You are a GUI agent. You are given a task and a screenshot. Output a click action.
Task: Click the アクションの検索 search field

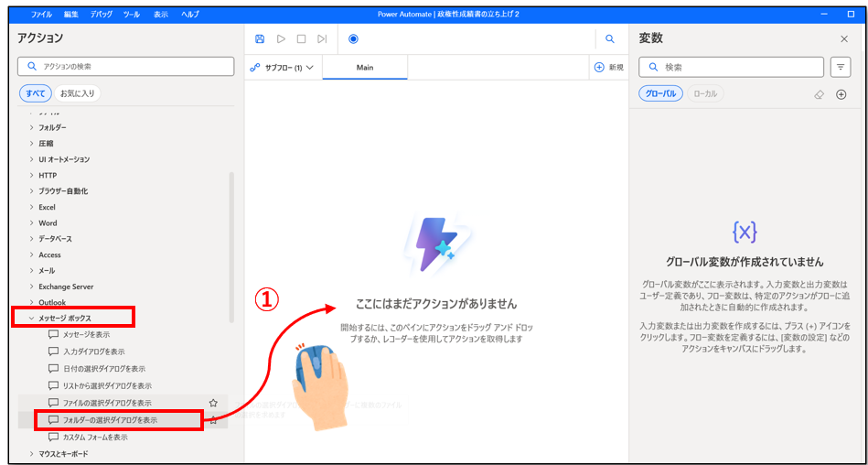[x=126, y=67]
